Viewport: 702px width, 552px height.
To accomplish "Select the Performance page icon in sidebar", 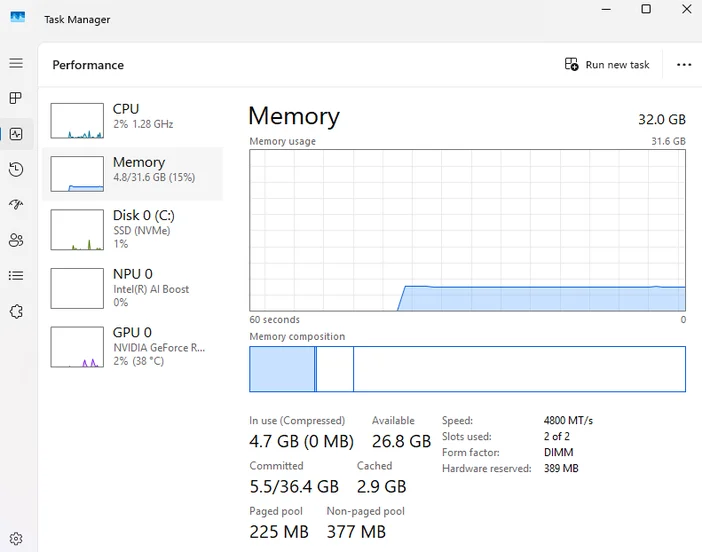I will pyautogui.click(x=16, y=134).
